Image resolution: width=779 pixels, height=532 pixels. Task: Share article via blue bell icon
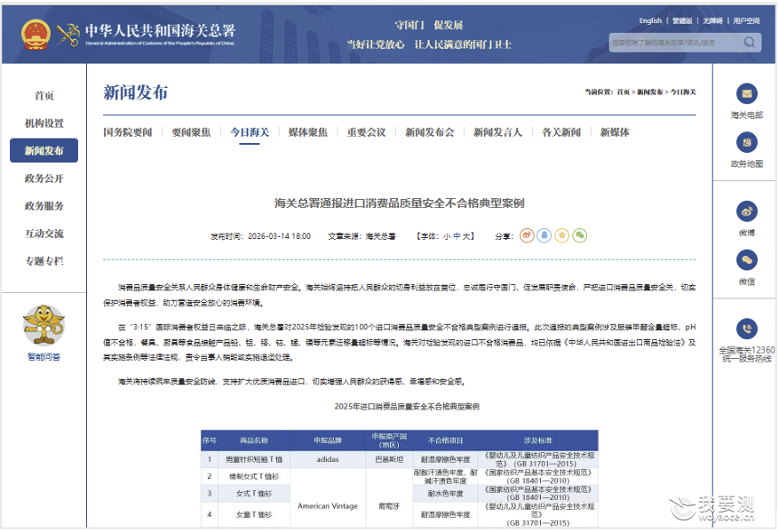pyautogui.click(x=545, y=235)
